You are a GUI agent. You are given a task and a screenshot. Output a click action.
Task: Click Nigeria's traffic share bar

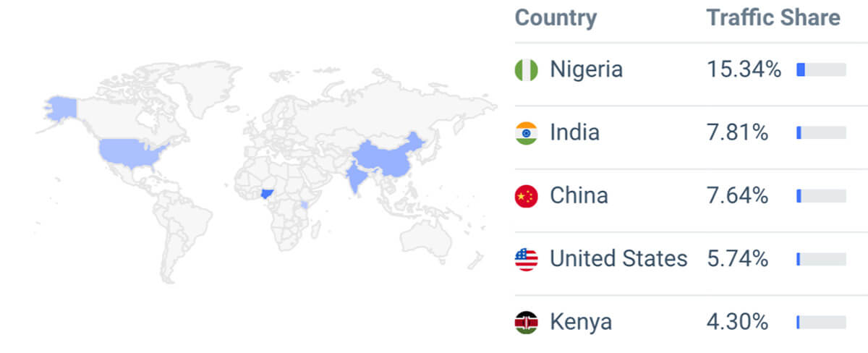coord(821,70)
